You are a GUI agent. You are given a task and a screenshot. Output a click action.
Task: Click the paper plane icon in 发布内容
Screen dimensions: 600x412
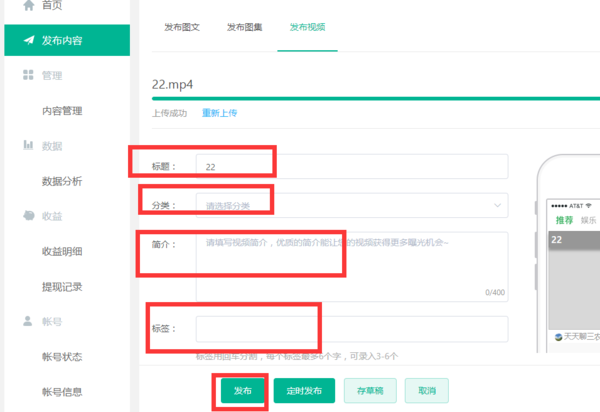[x=29, y=40]
